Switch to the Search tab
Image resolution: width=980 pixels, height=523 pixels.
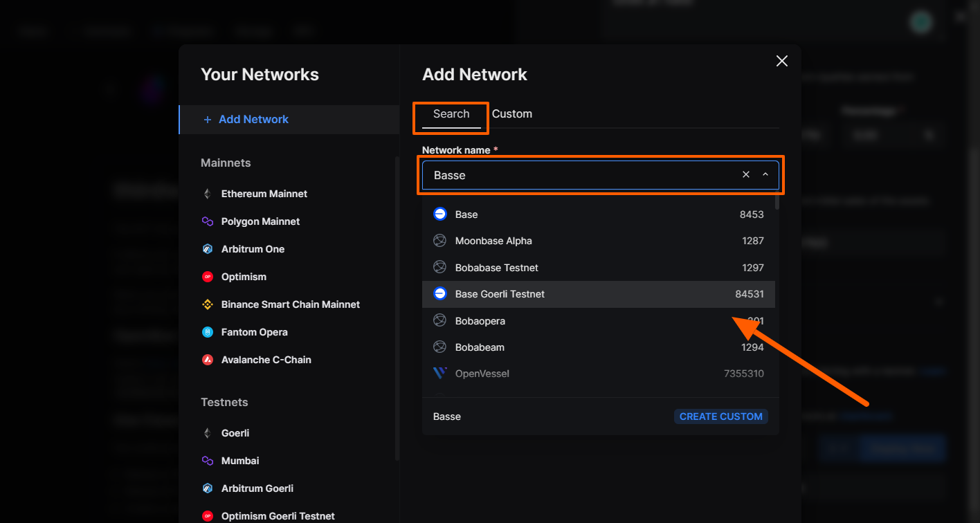pos(451,114)
